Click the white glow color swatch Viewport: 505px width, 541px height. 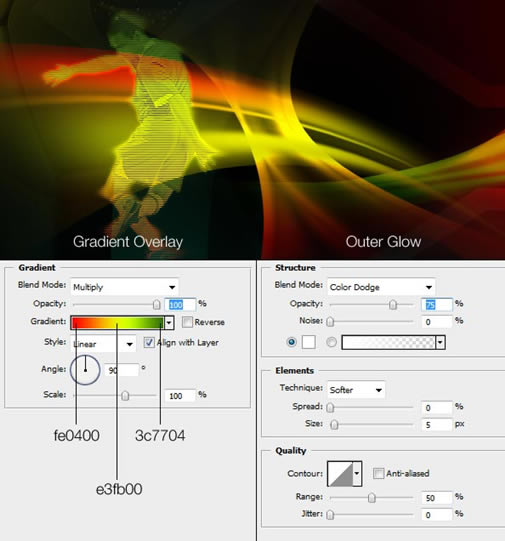308,342
